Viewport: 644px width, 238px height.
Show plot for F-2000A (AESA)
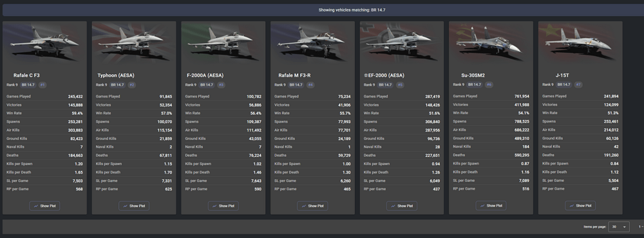[x=223, y=206]
